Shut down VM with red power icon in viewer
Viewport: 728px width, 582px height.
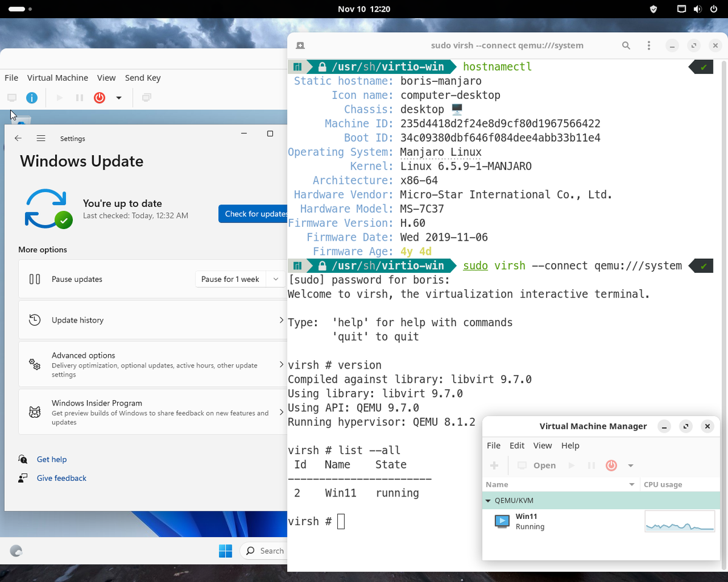point(99,98)
